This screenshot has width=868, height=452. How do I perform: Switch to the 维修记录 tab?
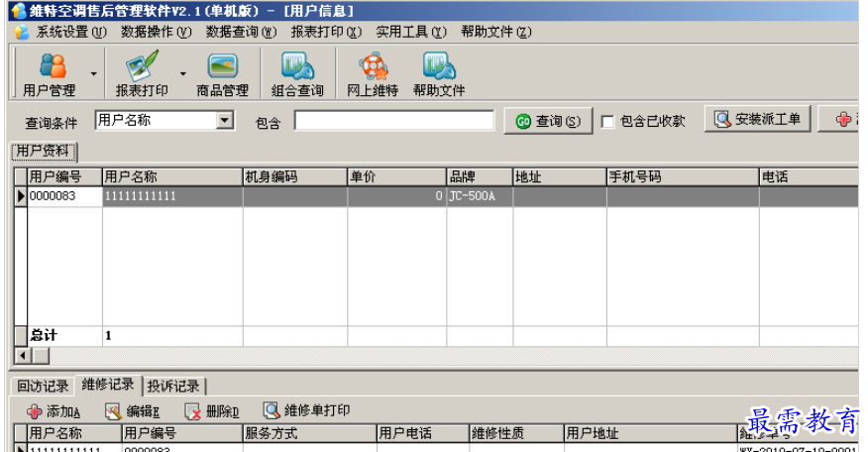pyautogui.click(x=108, y=385)
